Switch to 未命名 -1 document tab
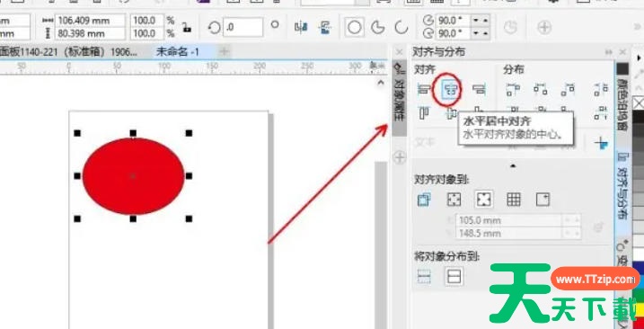644x329 pixels. [x=178, y=52]
